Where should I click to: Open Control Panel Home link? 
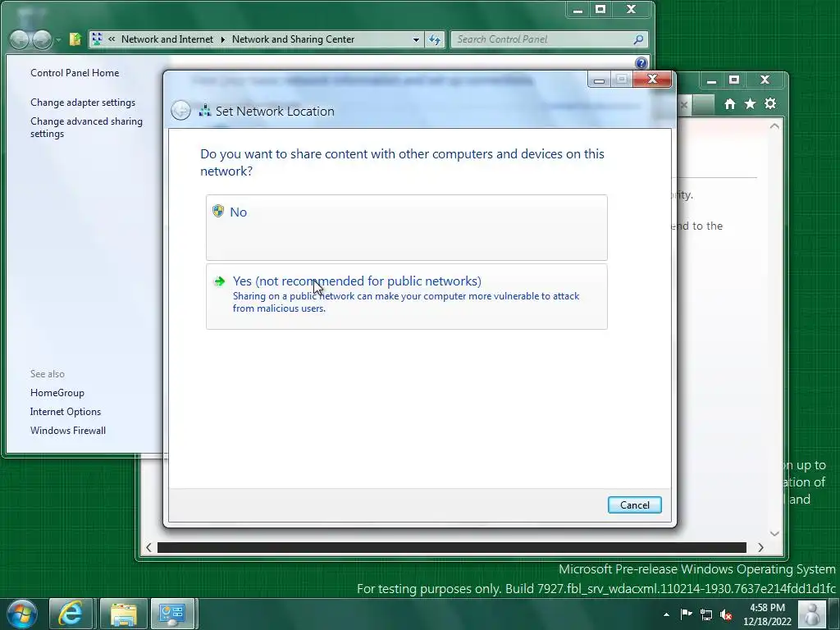[75, 73]
